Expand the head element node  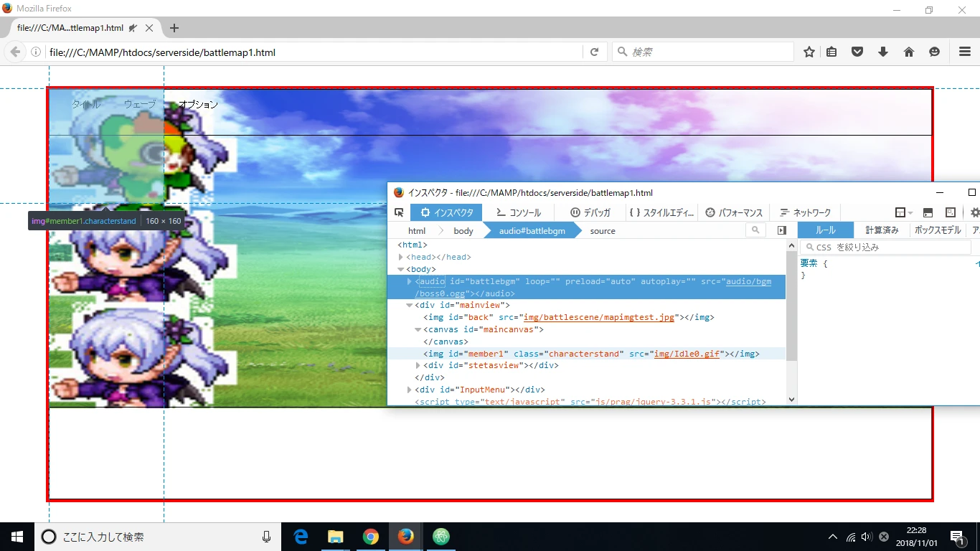coord(400,257)
